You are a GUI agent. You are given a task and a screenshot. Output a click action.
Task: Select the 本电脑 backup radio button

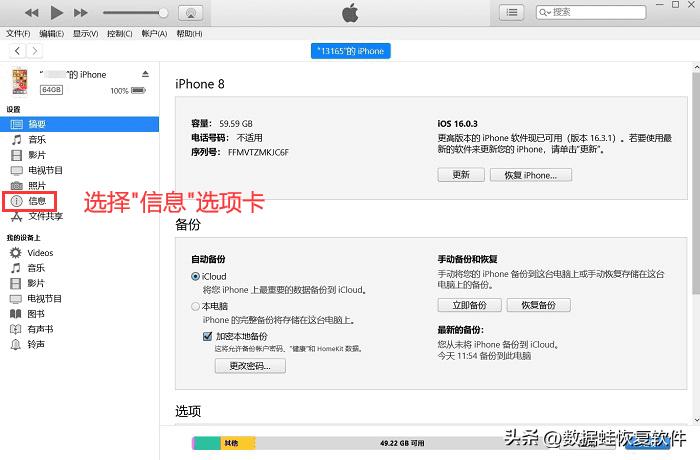(x=195, y=306)
